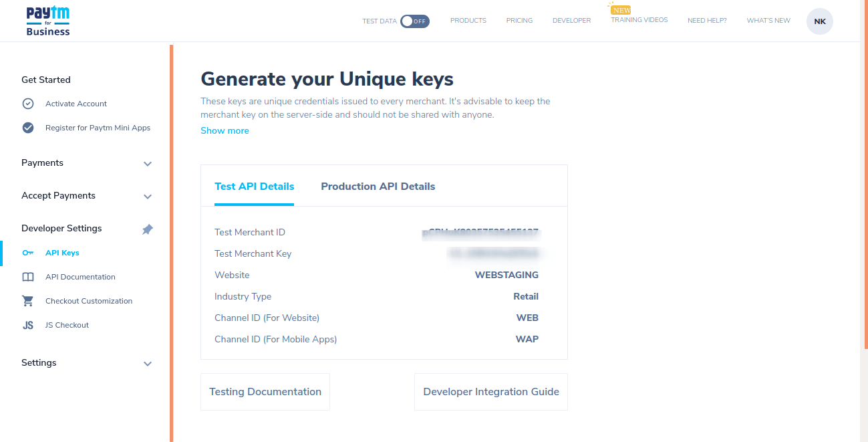868x442 pixels.
Task: Open the Activate Account sidebar entry
Action: click(x=76, y=104)
